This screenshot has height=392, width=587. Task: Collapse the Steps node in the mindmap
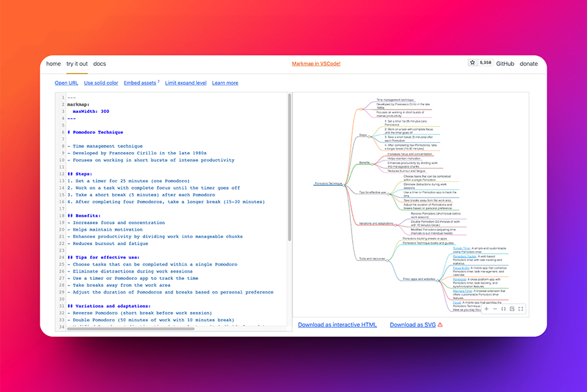coord(369,136)
